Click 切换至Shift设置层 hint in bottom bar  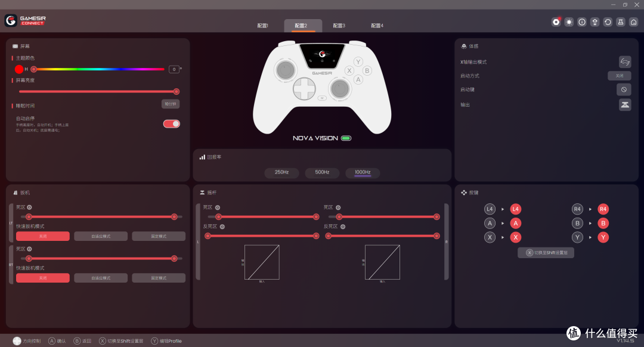[x=121, y=341]
